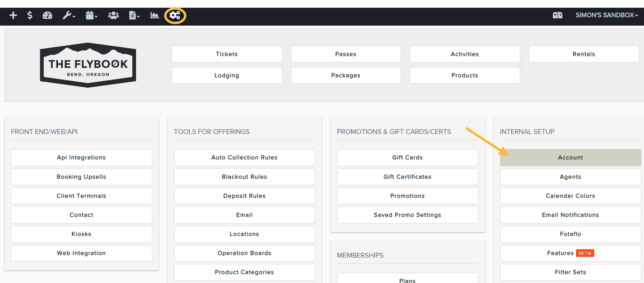Screen dimensions: 644x283
Task: Open the settings gears icon
Action: tap(175, 15)
